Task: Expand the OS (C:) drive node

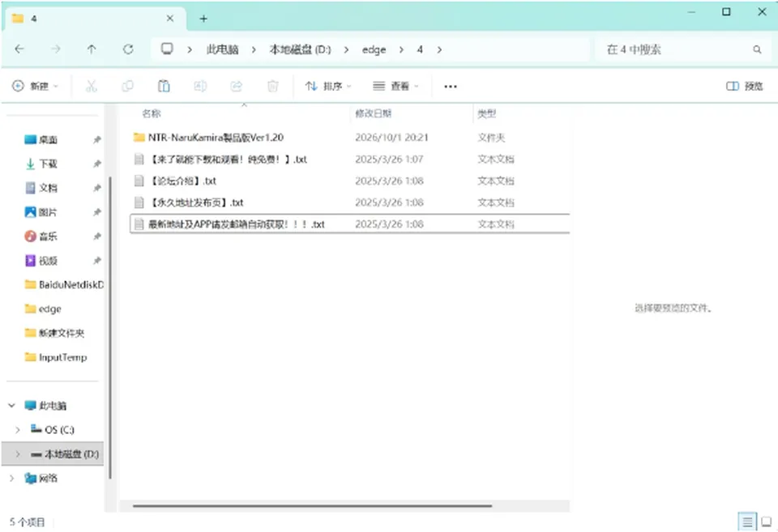Action: click(x=17, y=430)
